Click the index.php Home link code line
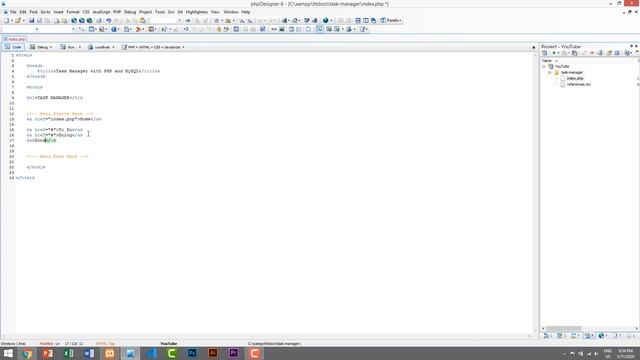The width and height of the screenshot is (640, 360). pyautogui.click(x=64, y=119)
